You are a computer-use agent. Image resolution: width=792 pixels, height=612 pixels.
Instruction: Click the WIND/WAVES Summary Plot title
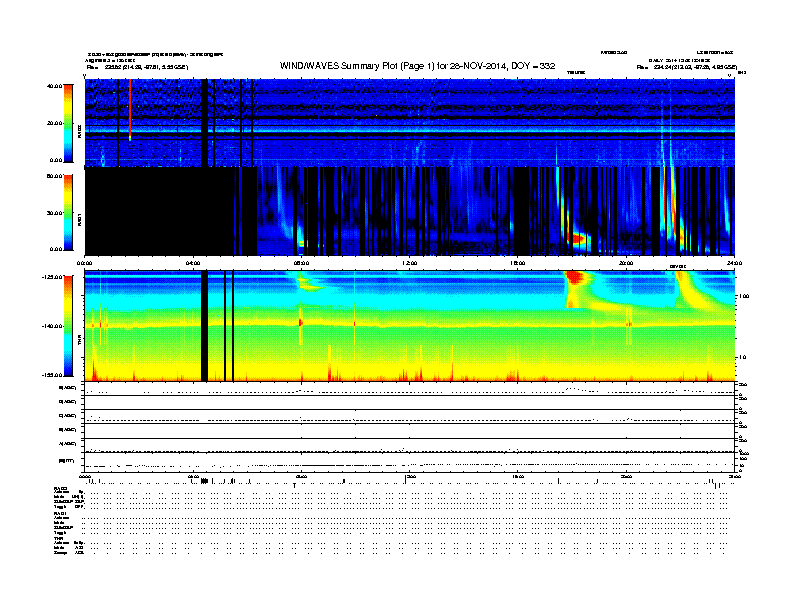click(417, 66)
